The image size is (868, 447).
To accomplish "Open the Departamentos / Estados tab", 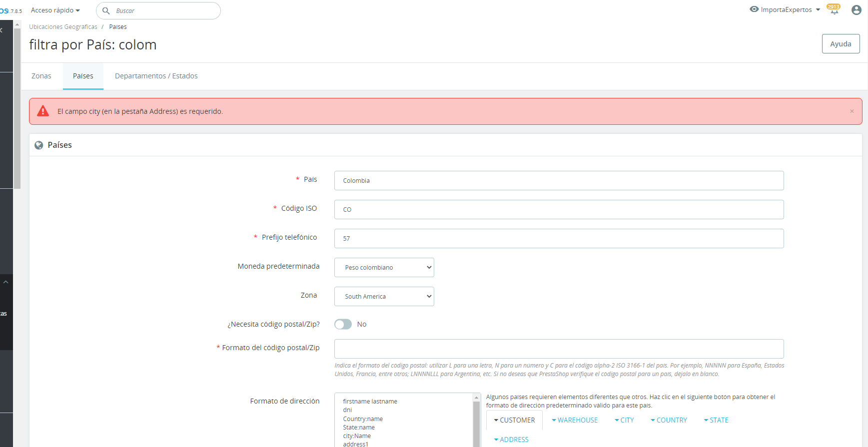I will [x=156, y=76].
